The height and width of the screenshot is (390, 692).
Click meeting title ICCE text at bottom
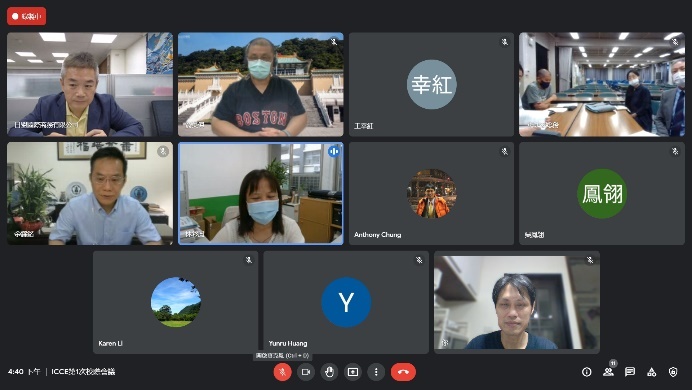point(83,371)
